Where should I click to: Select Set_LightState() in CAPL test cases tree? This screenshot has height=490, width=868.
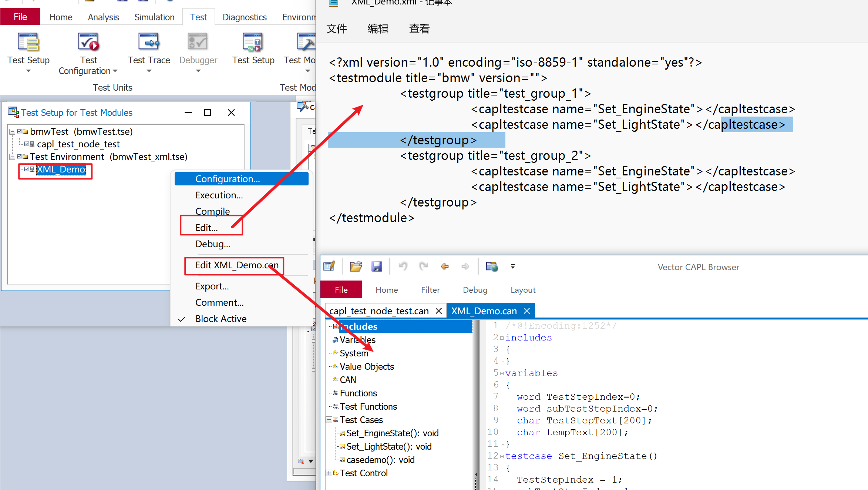tap(388, 446)
